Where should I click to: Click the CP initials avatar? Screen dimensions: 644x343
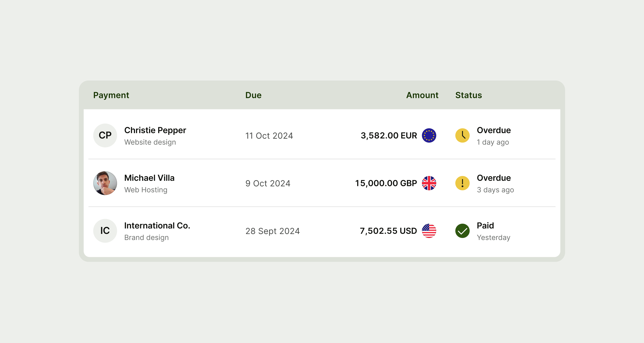[x=105, y=135]
